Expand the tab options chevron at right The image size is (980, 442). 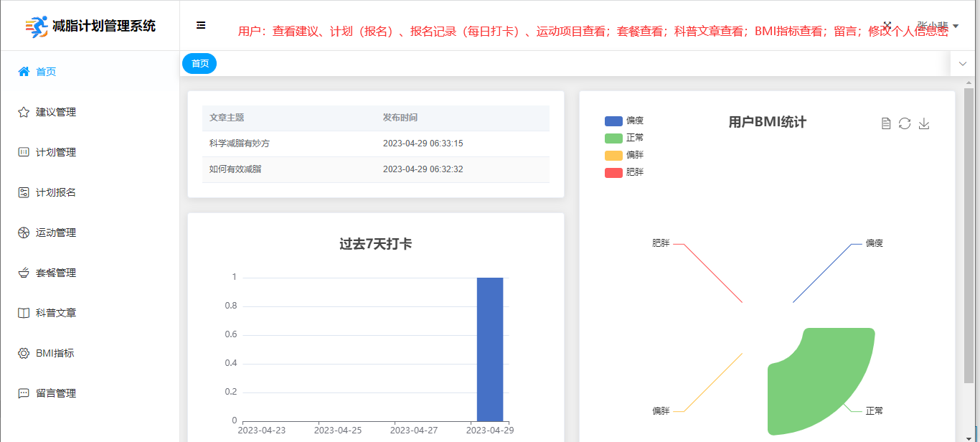coord(963,64)
